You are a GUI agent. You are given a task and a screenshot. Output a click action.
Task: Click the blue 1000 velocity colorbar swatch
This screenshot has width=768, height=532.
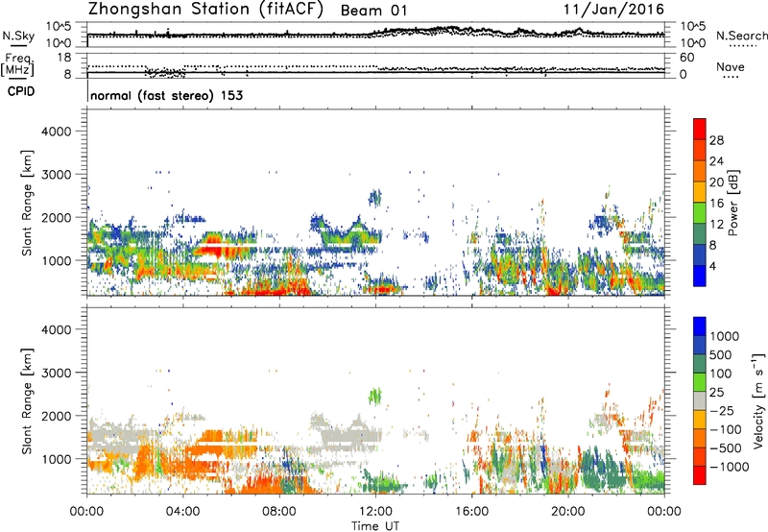point(700,326)
